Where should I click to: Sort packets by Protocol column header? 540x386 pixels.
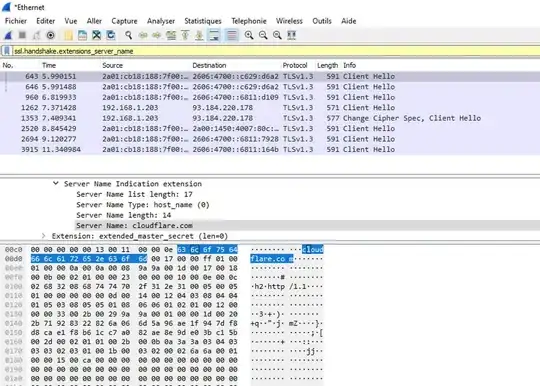point(295,65)
